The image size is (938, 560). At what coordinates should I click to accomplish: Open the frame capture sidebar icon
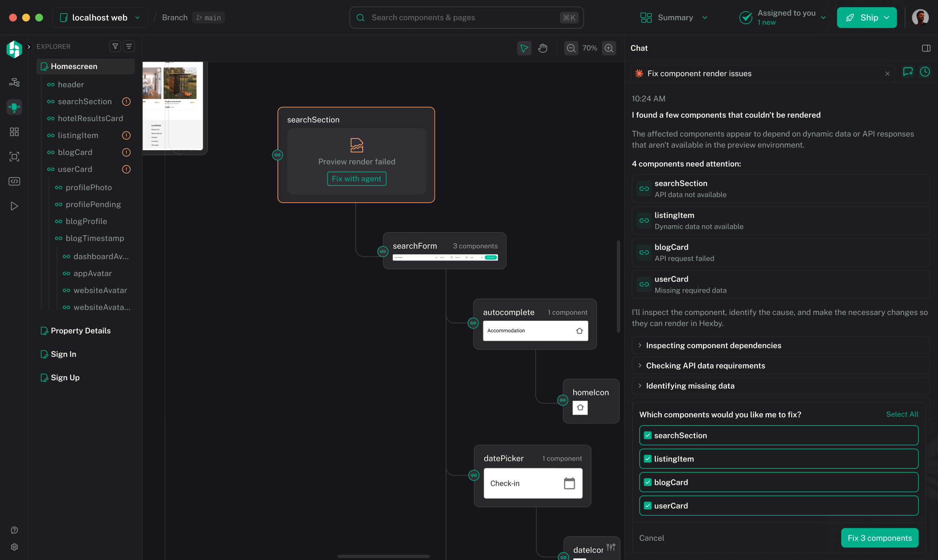tap(14, 156)
